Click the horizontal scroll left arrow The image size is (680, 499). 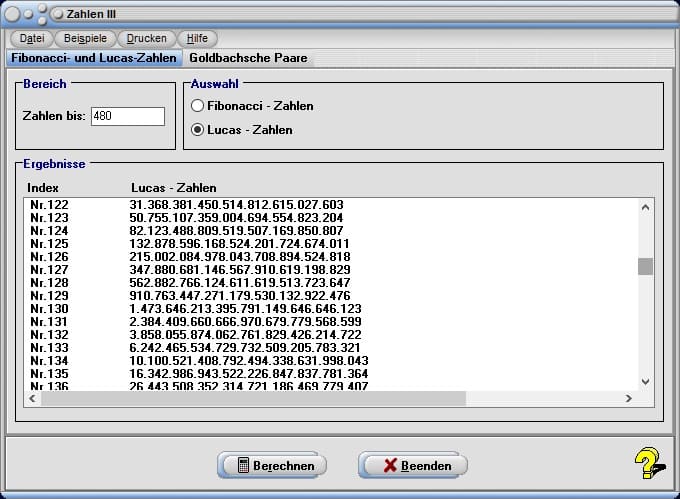pos(33,398)
